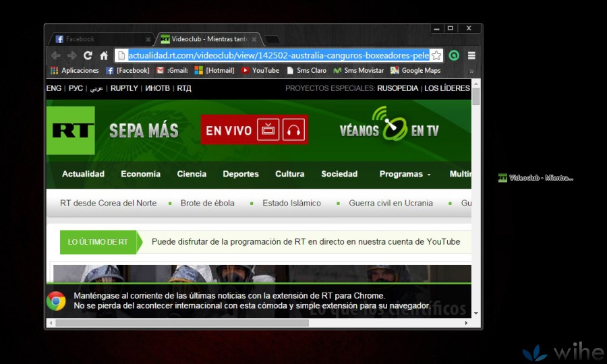The width and height of the screenshot is (607, 364).
Task: Expand the bookmarks overflow chevron
Action: (471, 71)
